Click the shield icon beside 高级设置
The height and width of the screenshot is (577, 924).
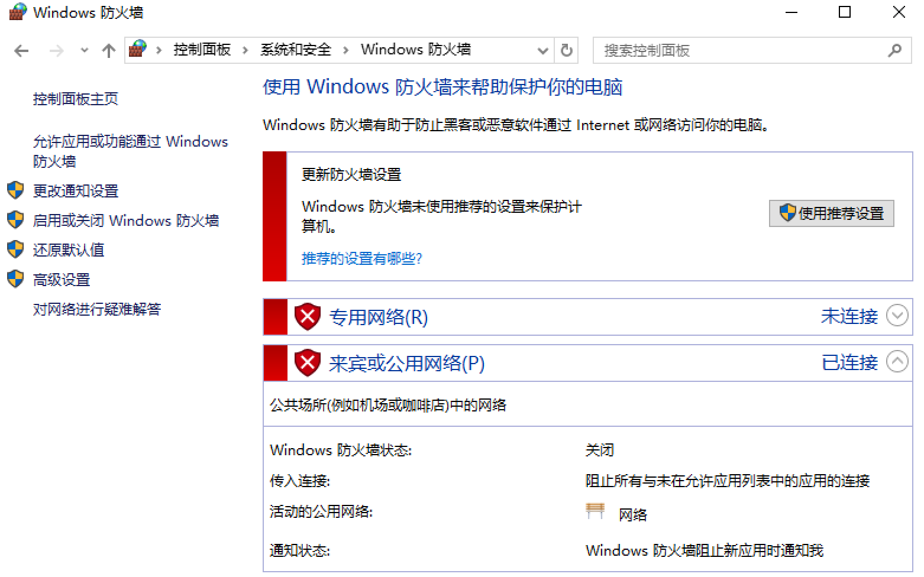click(x=15, y=279)
